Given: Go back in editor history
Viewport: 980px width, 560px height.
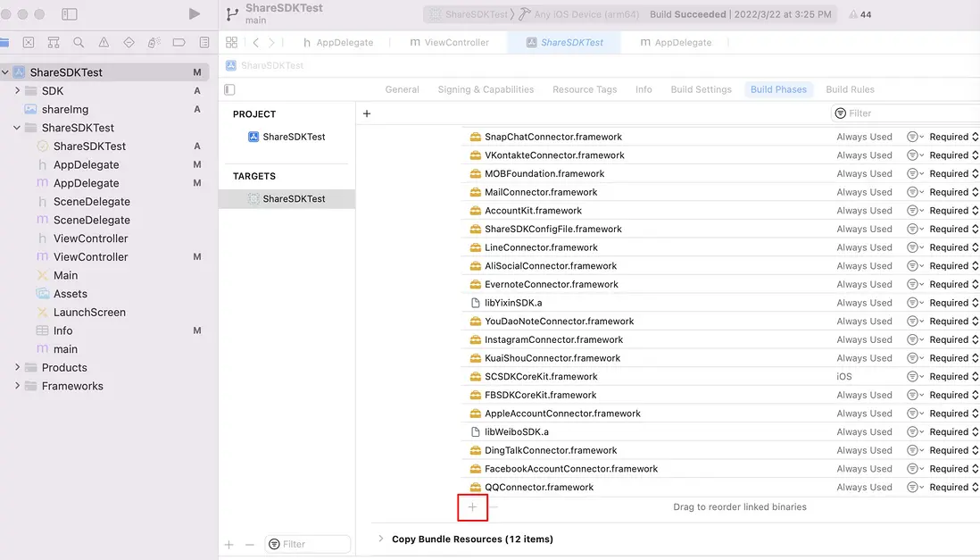Looking at the screenshot, I should pyautogui.click(x=255, y=43).
